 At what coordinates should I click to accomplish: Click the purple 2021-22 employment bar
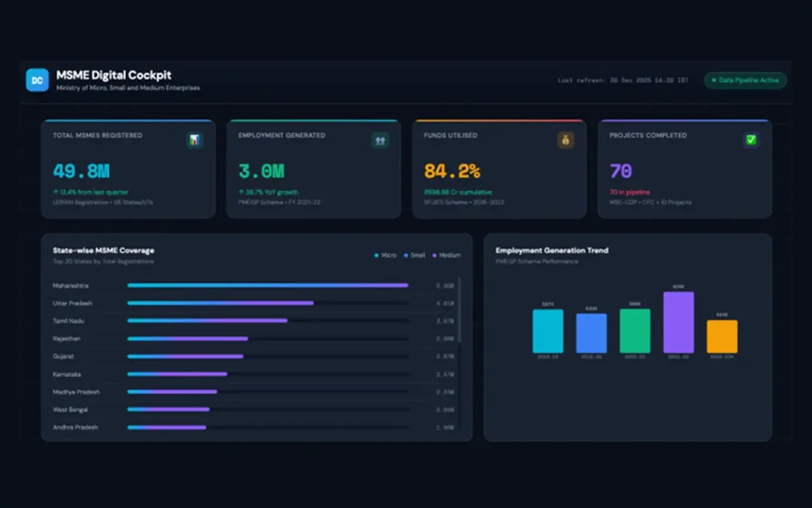click(678, 322)
